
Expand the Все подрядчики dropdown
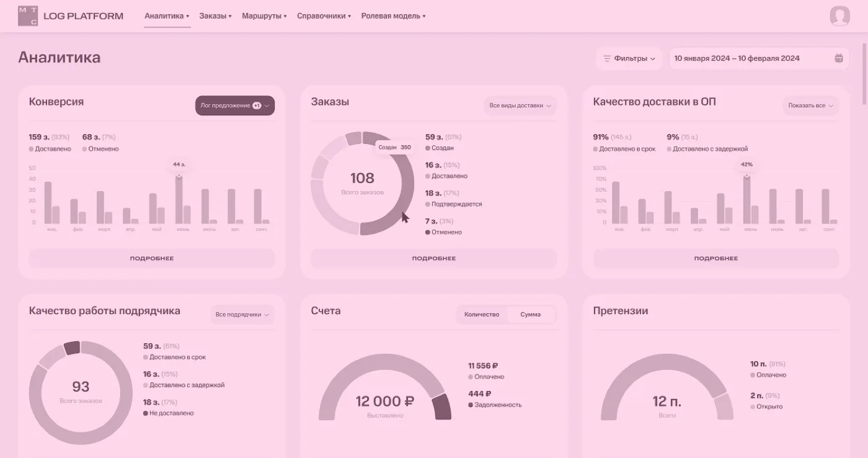242,315
